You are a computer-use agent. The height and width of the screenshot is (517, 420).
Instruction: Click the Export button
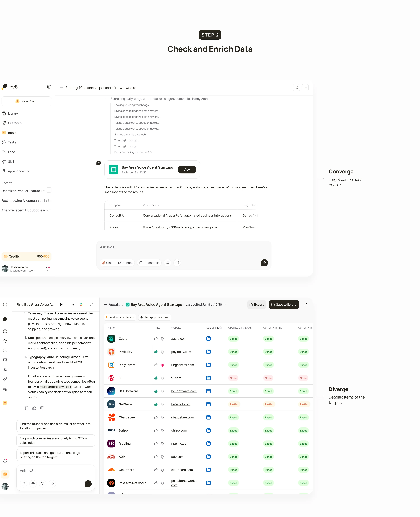tap(256, 304)
